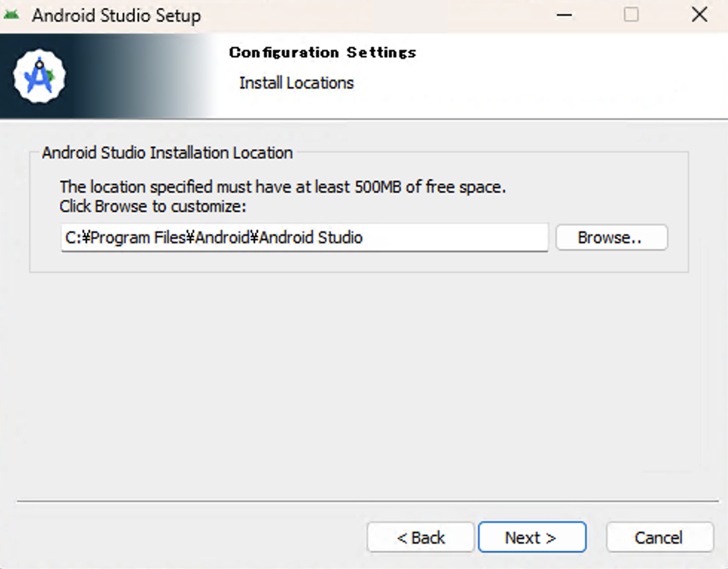The image size is (728, 569).
Task: Minimize the setup window
Action: pos(564,14)
